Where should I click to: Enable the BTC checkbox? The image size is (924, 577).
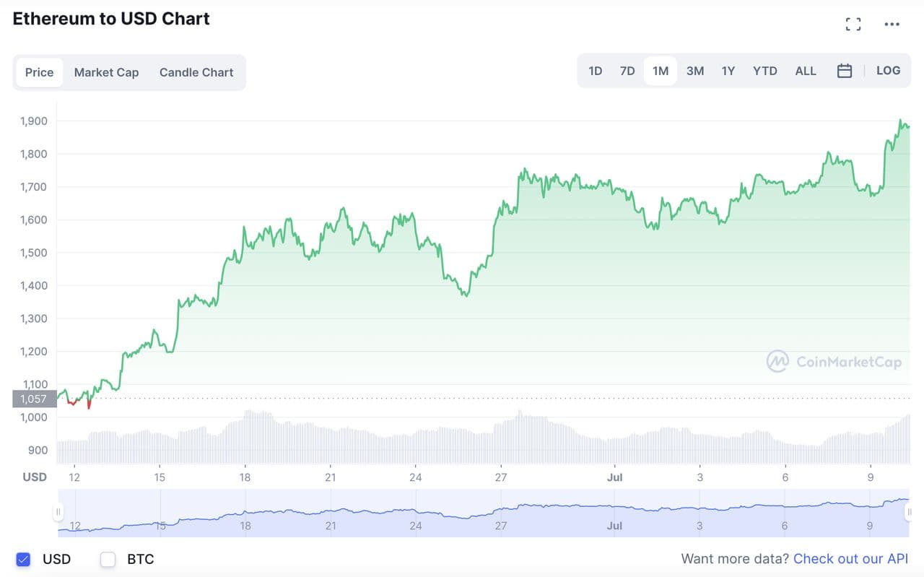tap(108, 559)
